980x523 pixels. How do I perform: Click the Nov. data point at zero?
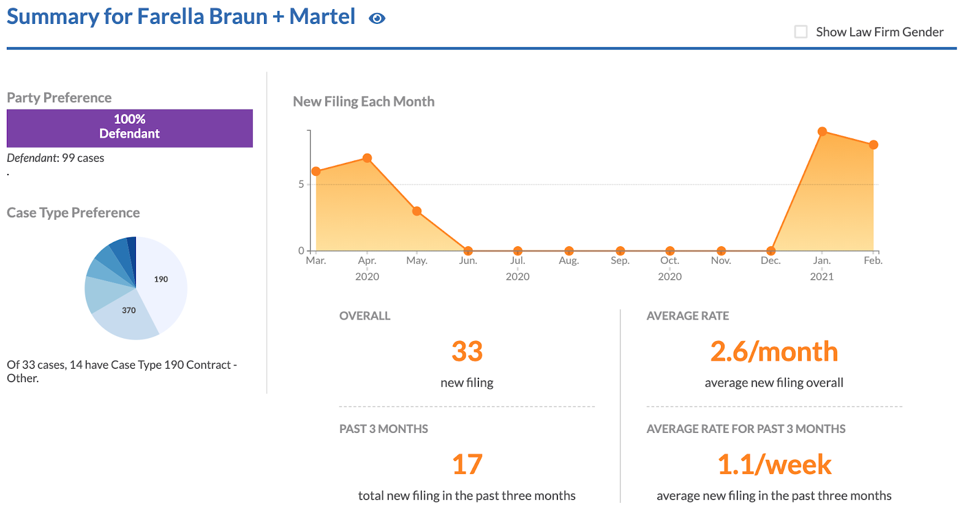(x=721, y=251)
